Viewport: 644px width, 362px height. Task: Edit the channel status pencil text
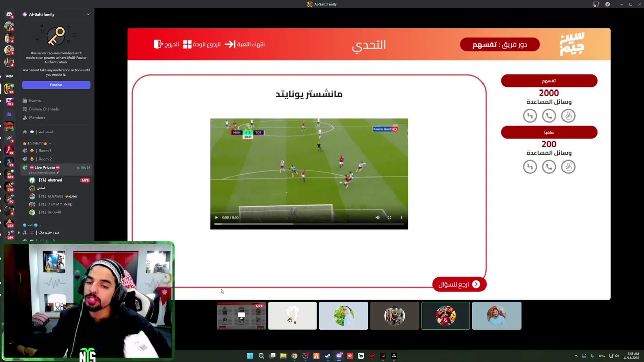click(44, 173)
